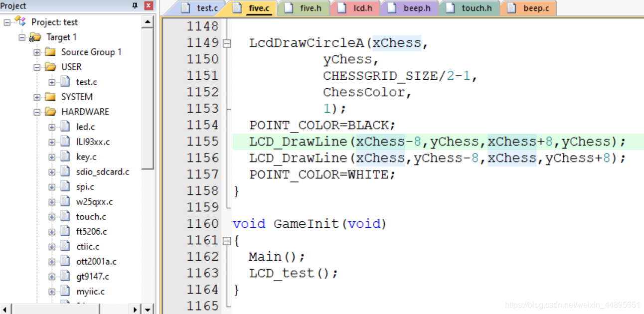Click the file icon beside w25qxx.c
This screenshot has width=644, height=314.
[x=65, y=201]
